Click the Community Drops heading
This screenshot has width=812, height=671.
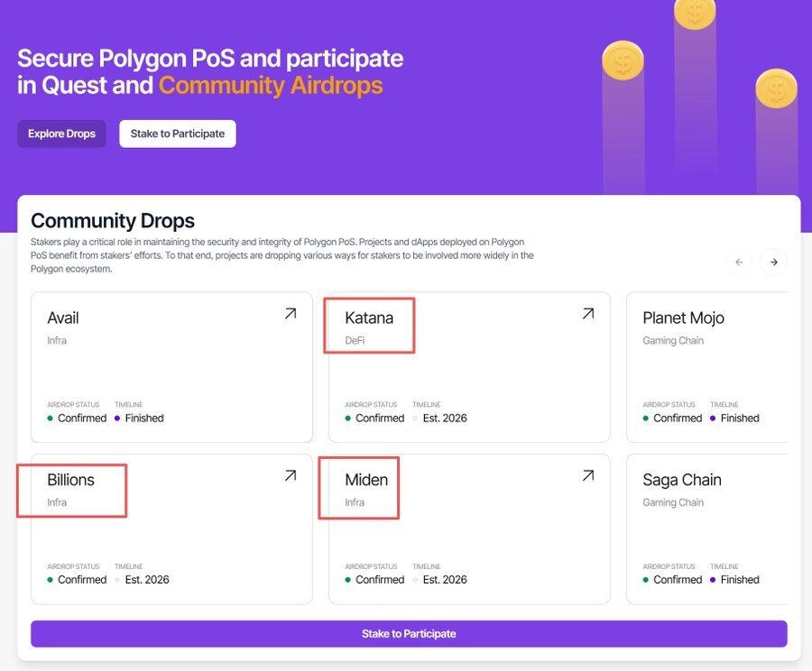[x=113, y=221]
